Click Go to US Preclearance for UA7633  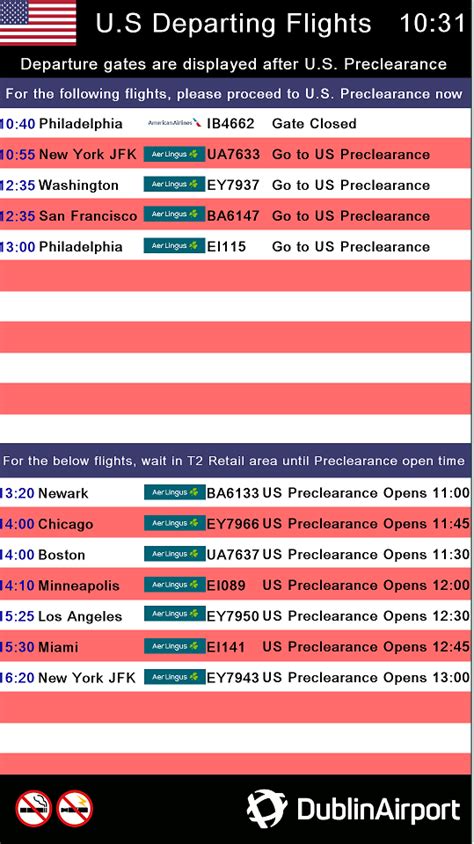351,154
